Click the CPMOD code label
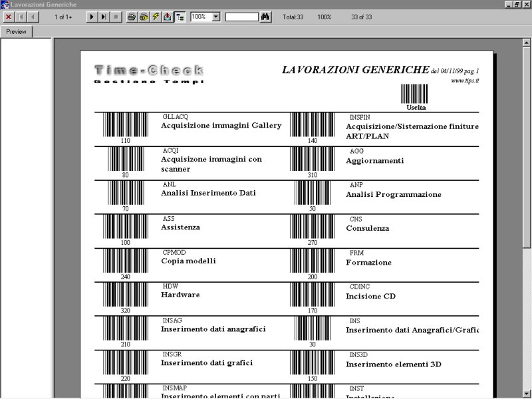This screenshot has width=532, height=399. tap(174, 253)
